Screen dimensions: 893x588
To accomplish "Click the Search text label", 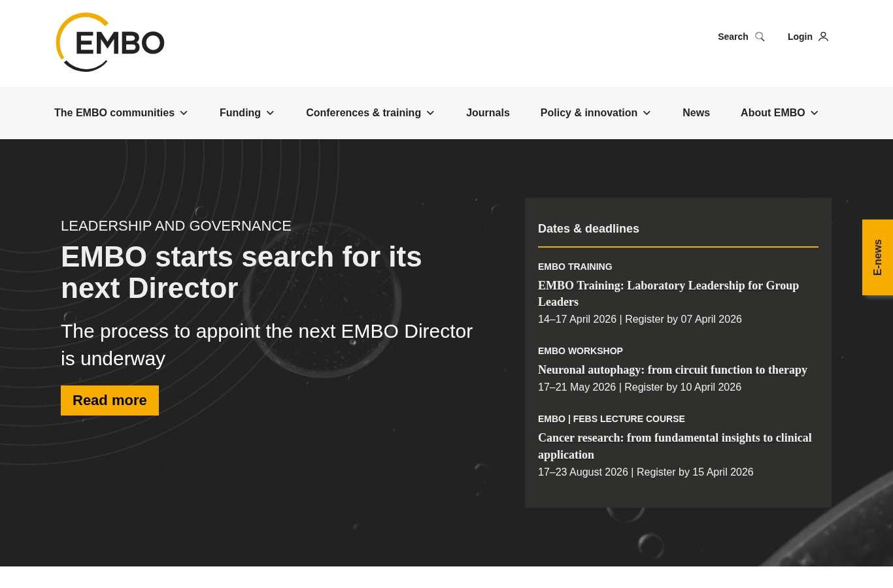I will pos(732,37).
